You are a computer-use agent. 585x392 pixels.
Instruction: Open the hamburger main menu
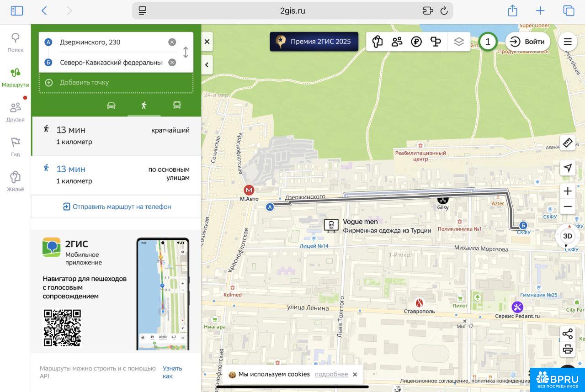pyautogui.click(x=568, y=42)
